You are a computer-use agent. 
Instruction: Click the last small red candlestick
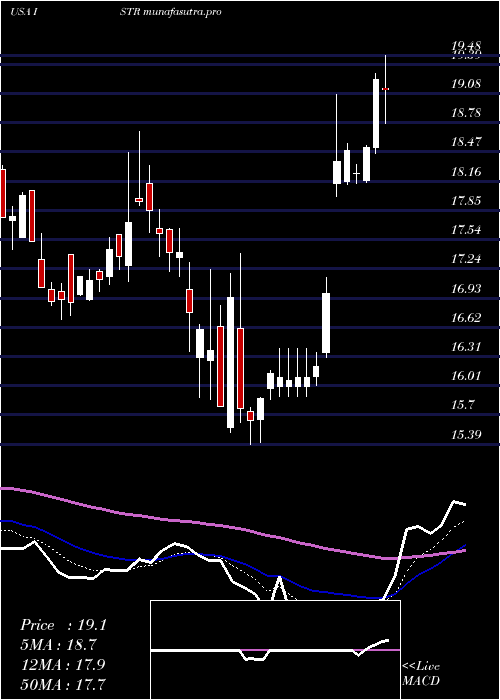(385, 89)
